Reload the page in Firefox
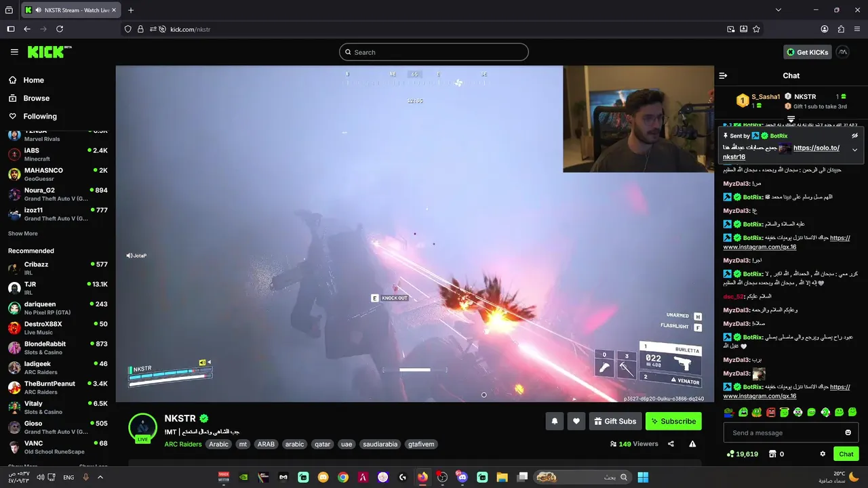The image size is (868, 488). (x=60, y=29)
